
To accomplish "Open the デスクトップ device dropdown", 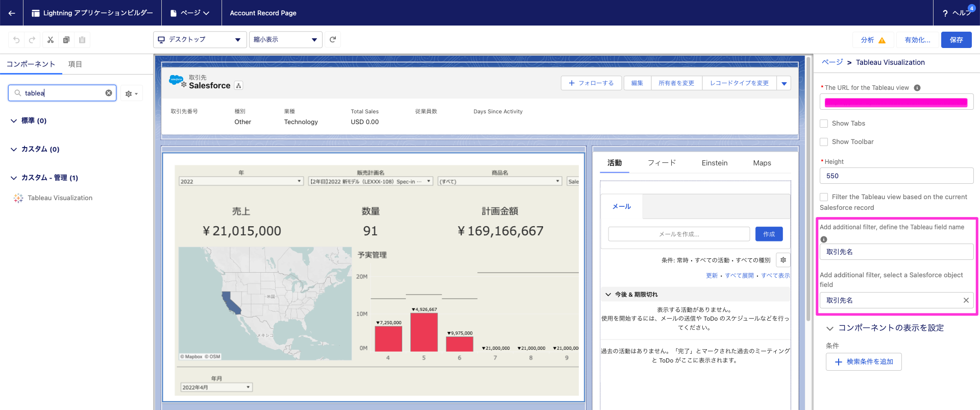I will (x=200, y=40).
